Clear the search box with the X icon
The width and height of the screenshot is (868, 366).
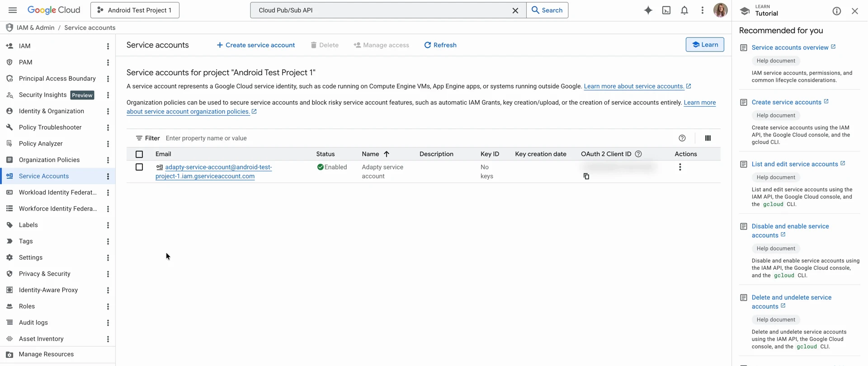pos(515,10)
